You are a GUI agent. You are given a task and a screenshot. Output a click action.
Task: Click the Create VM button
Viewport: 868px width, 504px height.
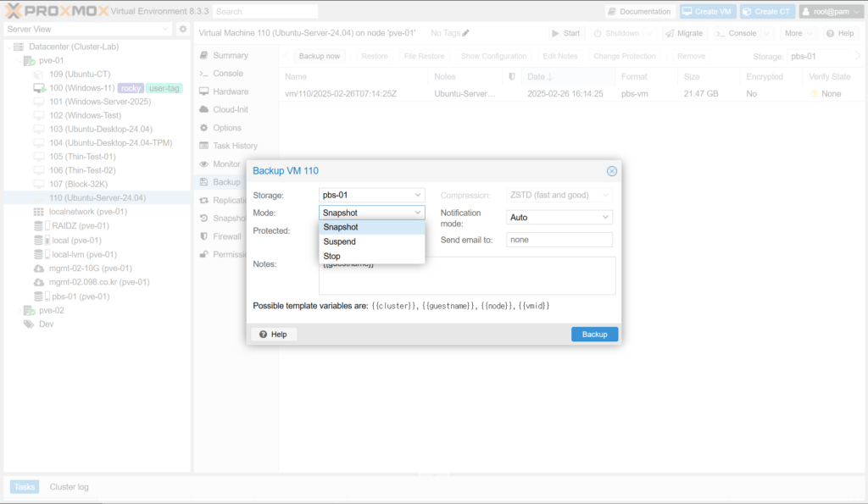(706, 12)
